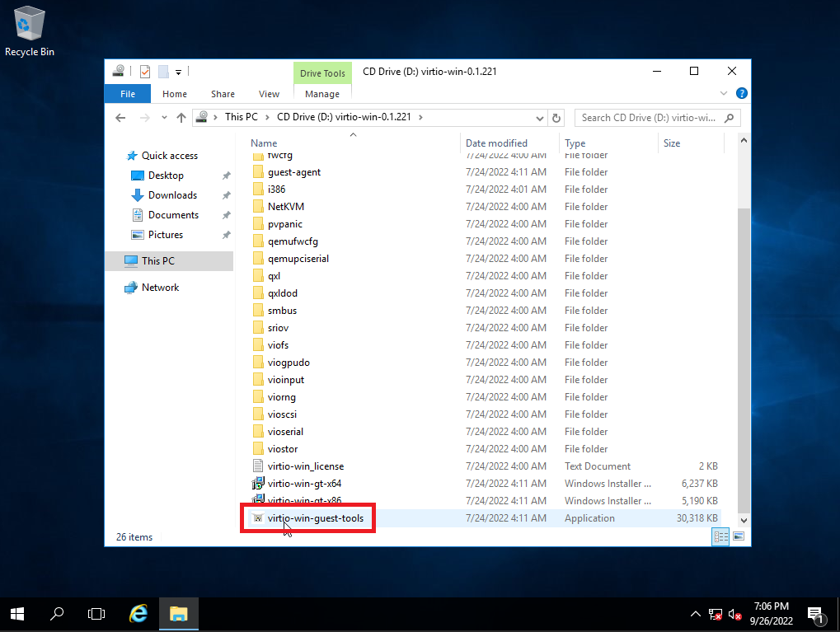
Task: Sort files by Type column header
Action: pos(575,143)
